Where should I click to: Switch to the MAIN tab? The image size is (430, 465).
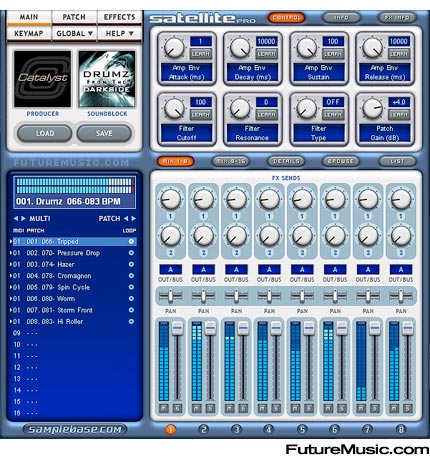29,17
